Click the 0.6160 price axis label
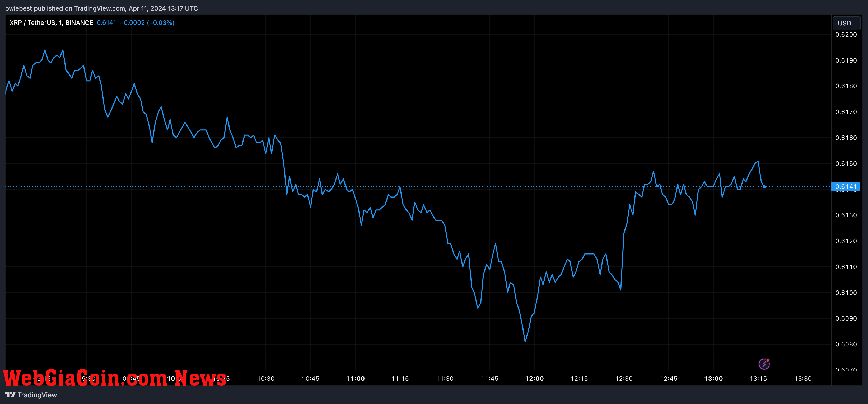The width and height of the screenshot is (868, 404). [x=846, y=138]
